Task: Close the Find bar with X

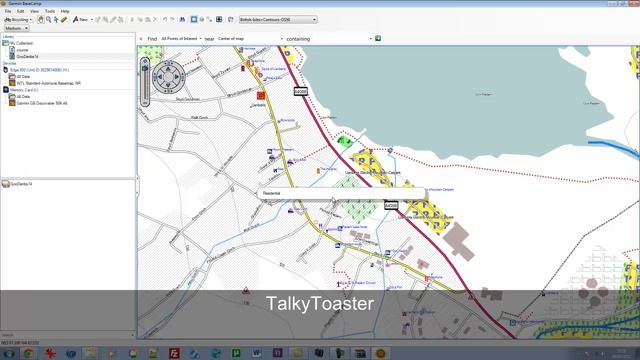Action: pyautogui.click(x=141, y=39)
